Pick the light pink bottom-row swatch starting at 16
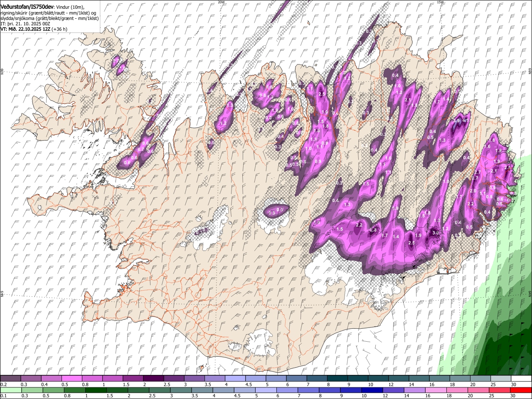Image resolution: width=532 pixels, height=399 pixels. [436, 390]
